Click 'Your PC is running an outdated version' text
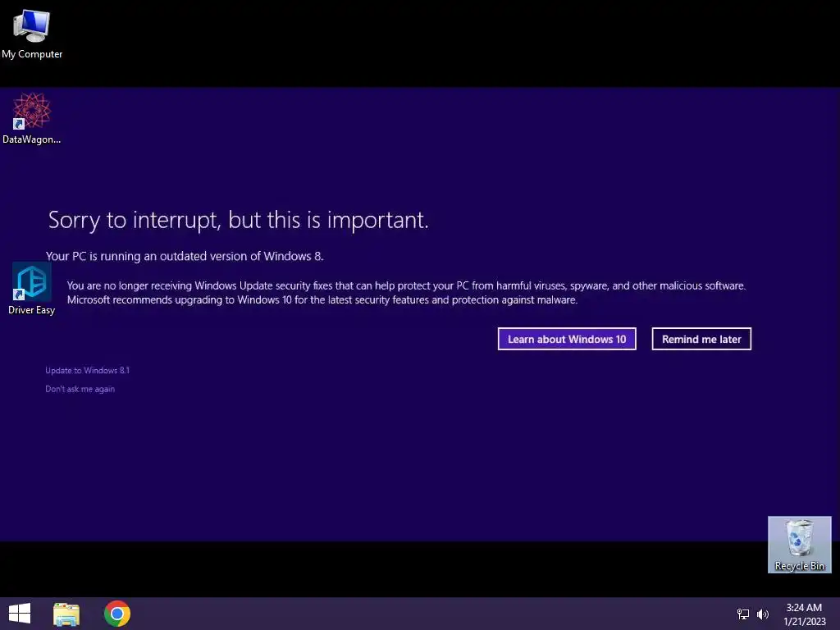 click(185, 256)
